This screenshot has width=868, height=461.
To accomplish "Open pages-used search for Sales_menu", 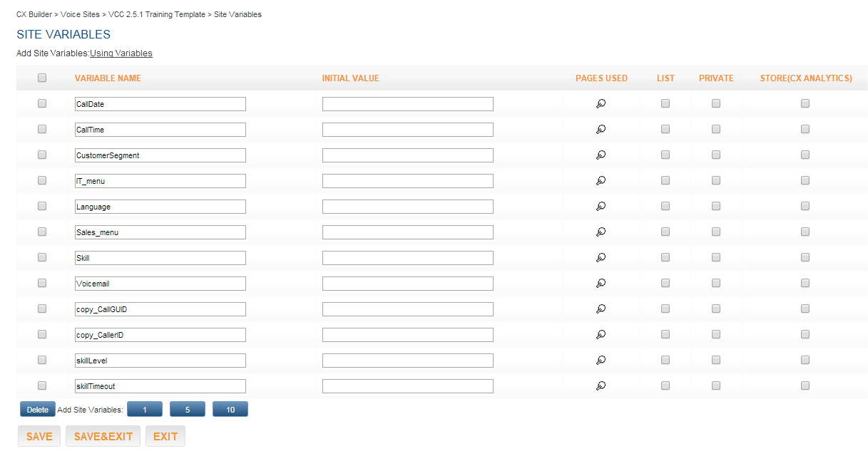I will pyautogui.click(x=601, y=232).
